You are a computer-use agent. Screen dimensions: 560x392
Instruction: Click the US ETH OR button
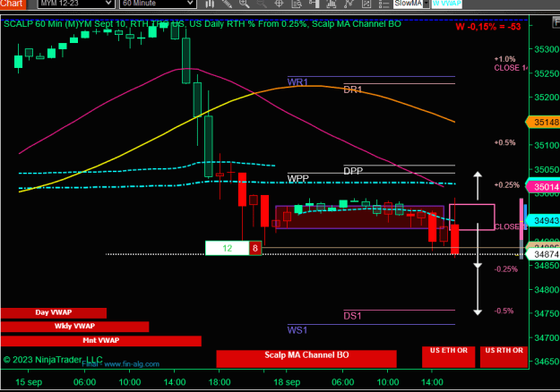449,357
